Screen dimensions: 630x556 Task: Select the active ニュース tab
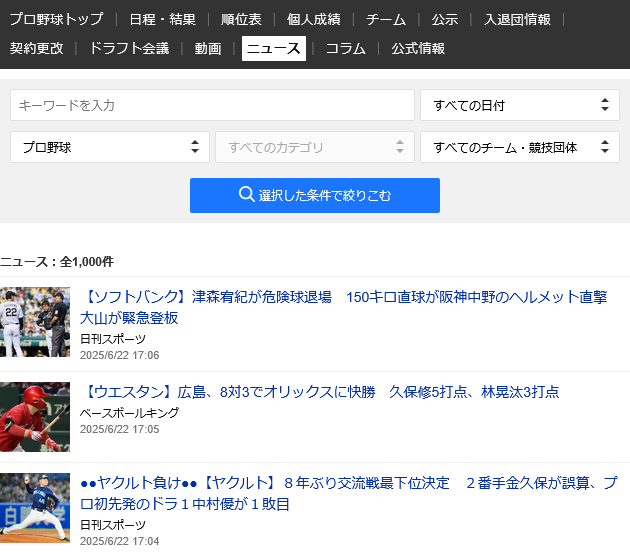(274, 48)
